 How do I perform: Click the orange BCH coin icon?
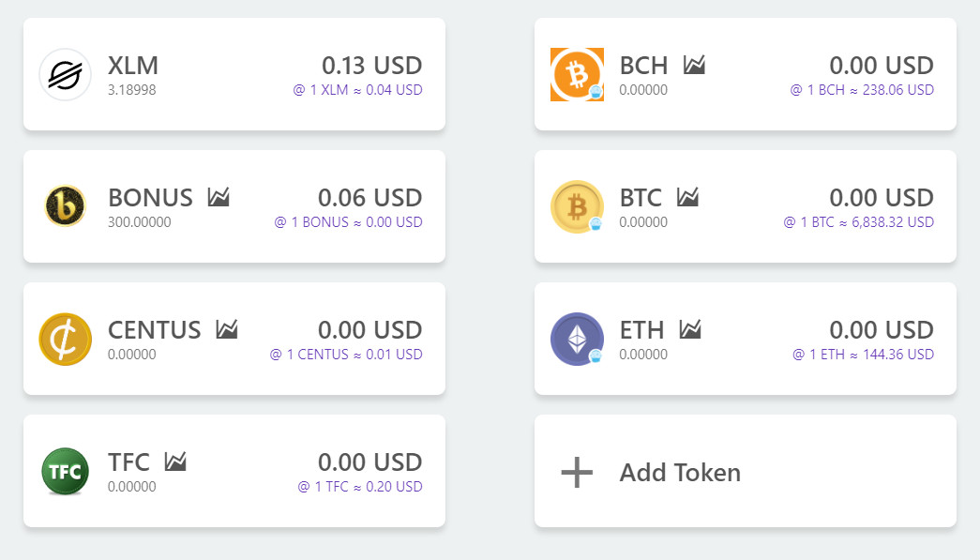577,74
